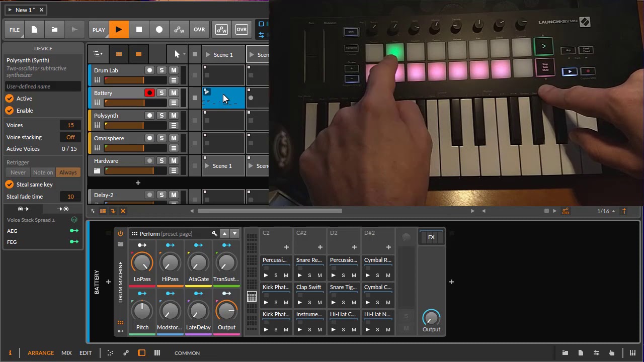Edit Steal fade time value
Image resolution: width=644 pixels, height=362 pixels.
pyautogui.click(x=70, y=197)
